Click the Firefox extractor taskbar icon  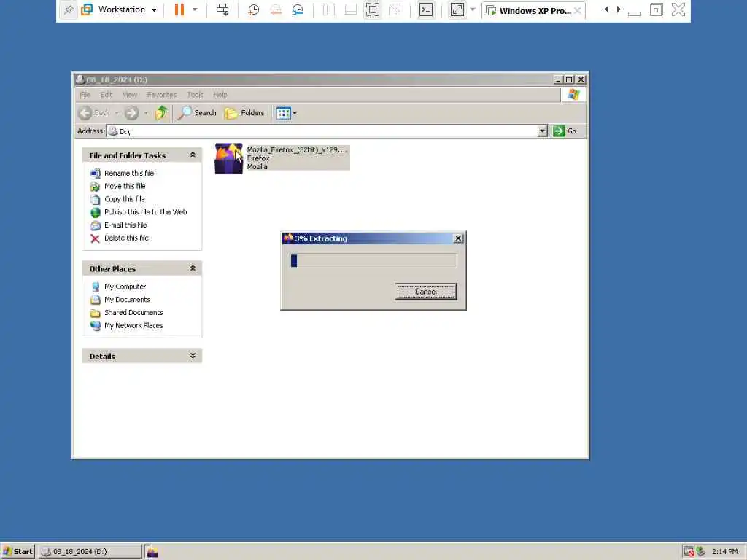(152, 552)
